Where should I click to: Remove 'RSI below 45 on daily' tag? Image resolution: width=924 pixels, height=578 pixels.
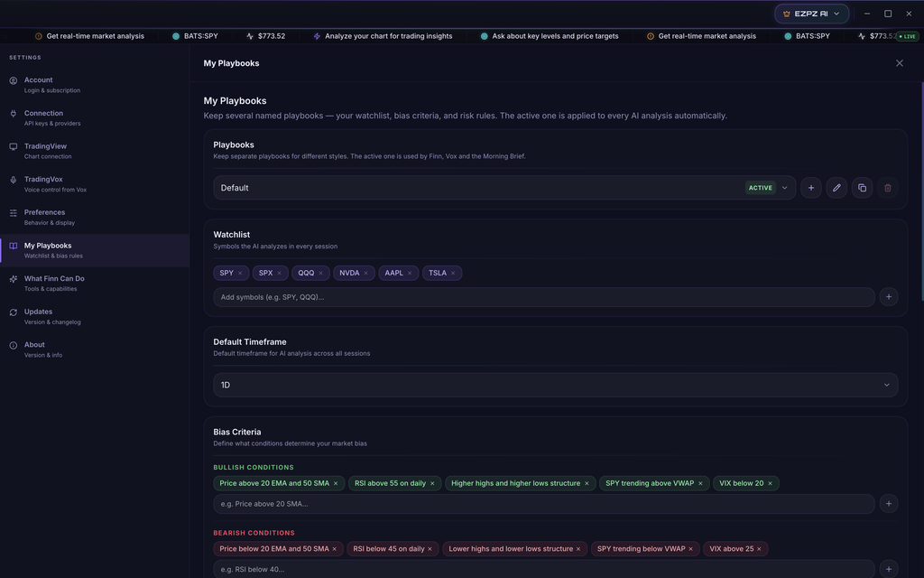[x=430, y=549]
